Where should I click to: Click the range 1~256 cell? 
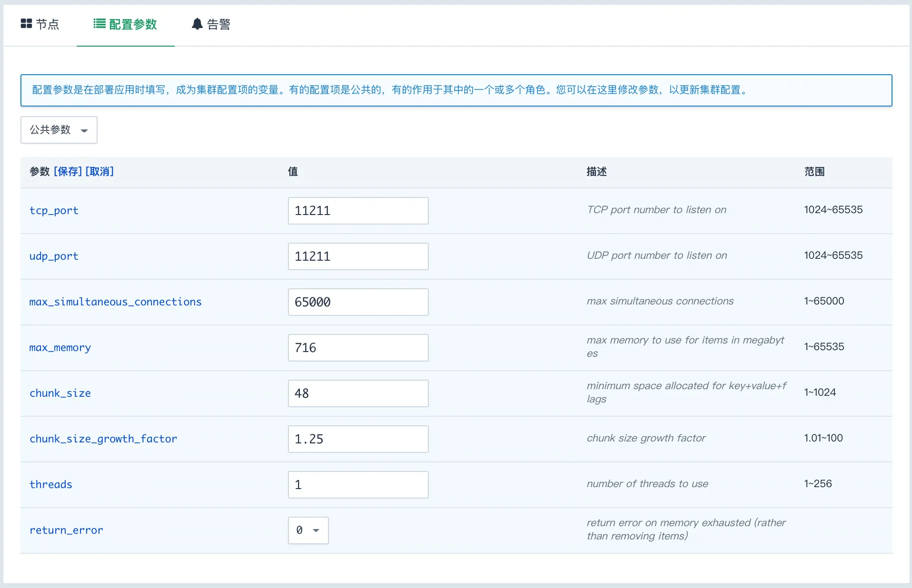818,484
